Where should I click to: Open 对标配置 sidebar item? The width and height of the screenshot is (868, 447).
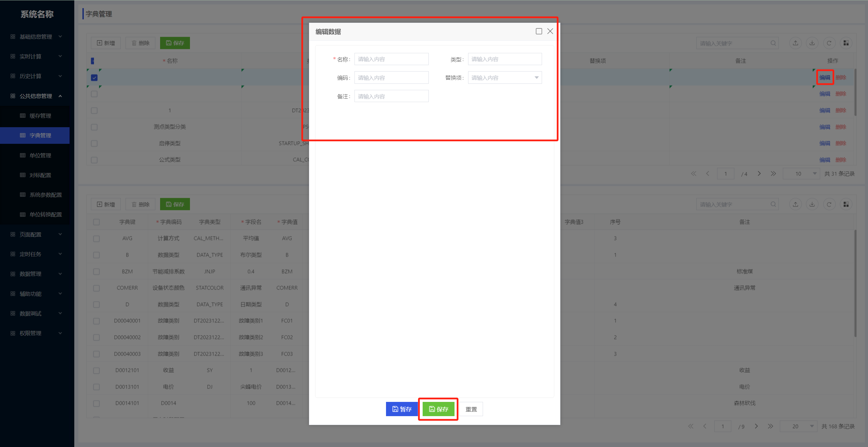[x=35, y=175]
